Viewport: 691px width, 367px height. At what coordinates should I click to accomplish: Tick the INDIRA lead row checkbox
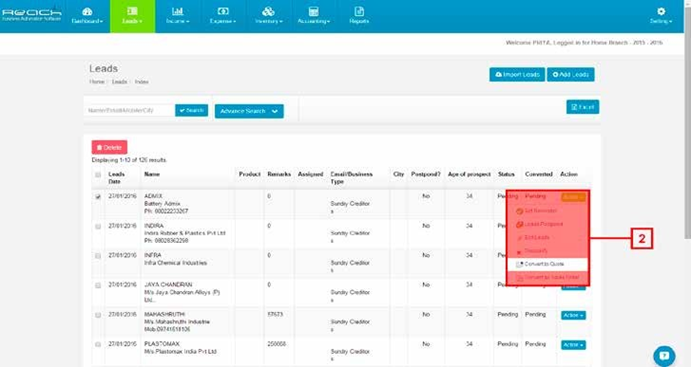tap(98, 226)
